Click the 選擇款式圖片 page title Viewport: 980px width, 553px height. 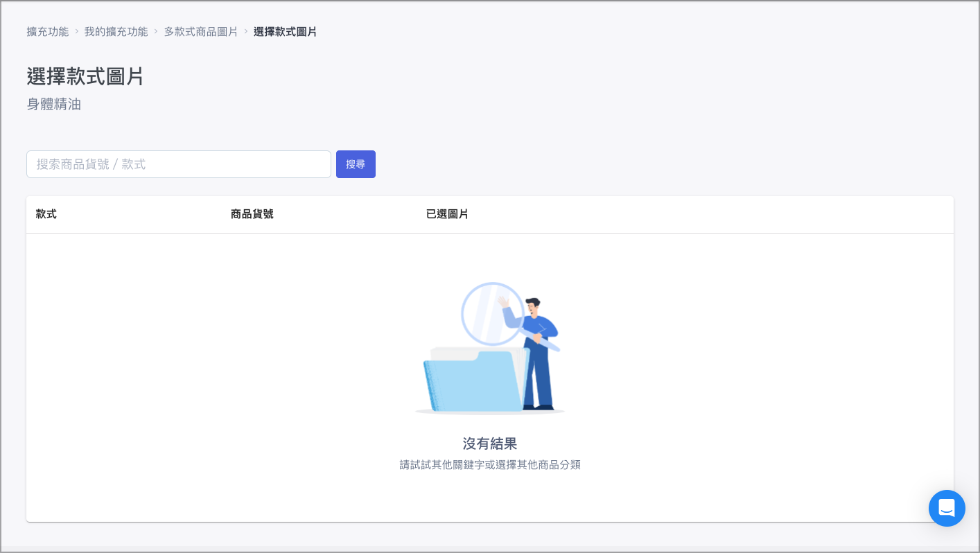tap(85, 76)
